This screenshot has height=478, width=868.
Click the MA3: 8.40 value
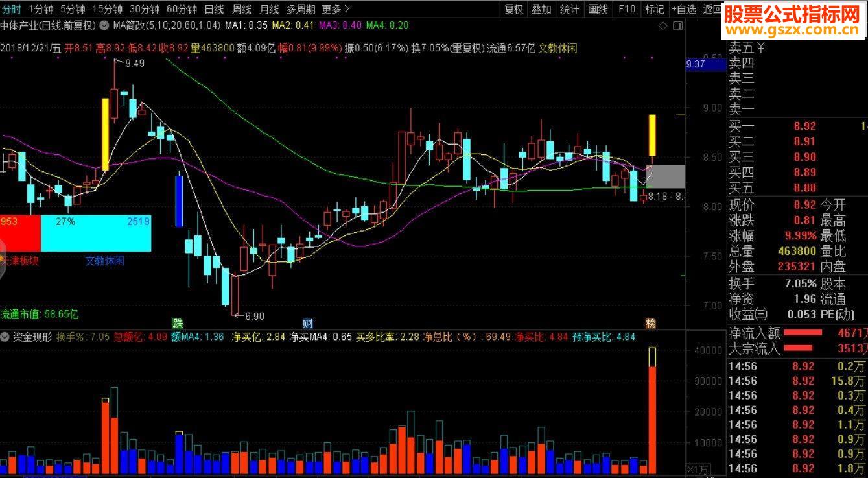click(340, 26)
